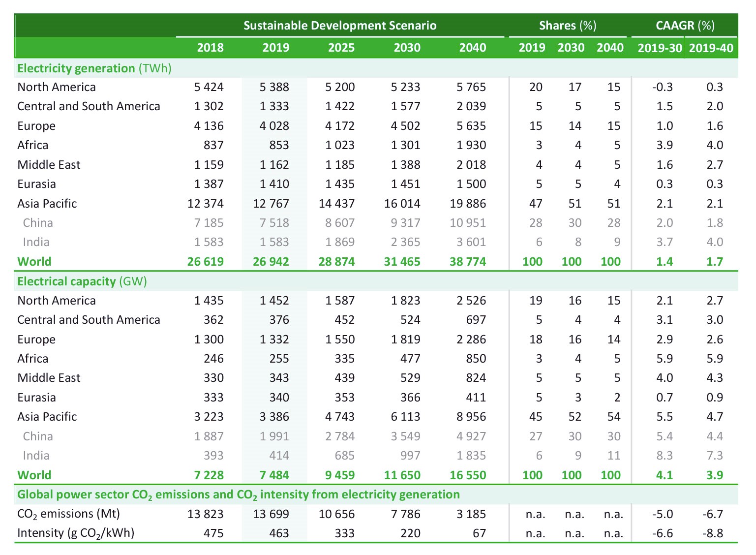Select North America's -0.3 CAAGR value

pyautogui.click(x=662, y=87)
